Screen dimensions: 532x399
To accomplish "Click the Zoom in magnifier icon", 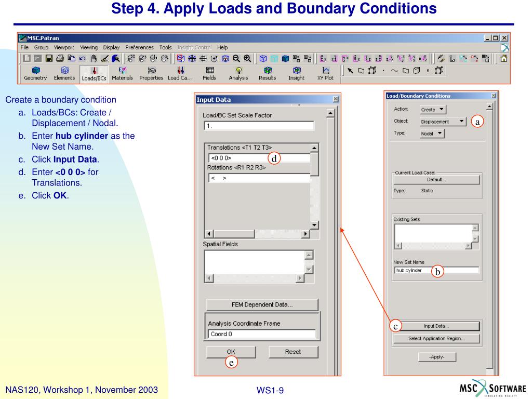I will (247, 58).
